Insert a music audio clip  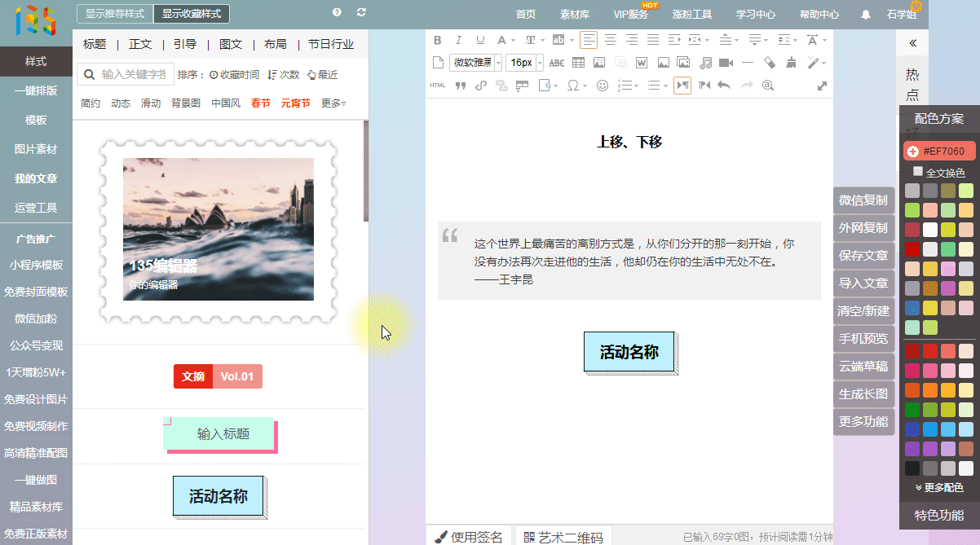click(705, 63)
